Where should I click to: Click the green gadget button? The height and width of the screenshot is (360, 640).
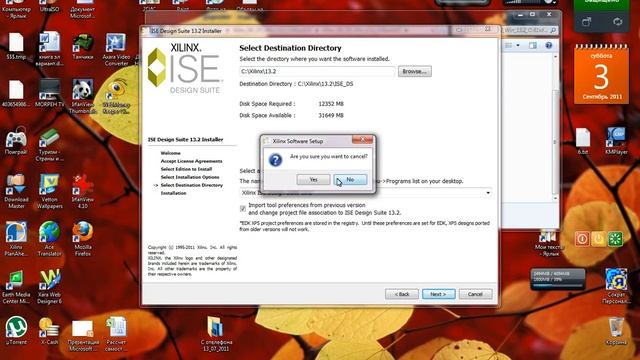[616, 239]
